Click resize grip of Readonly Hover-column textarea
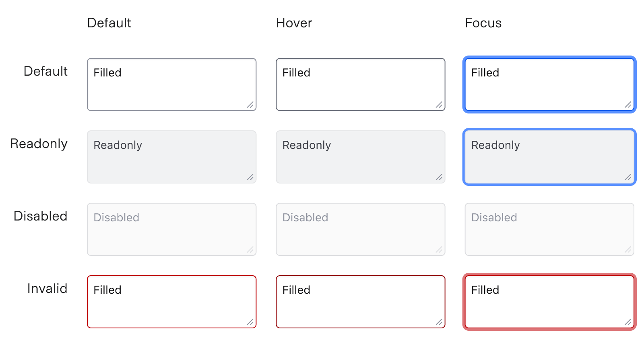The width and height of the screenshot is (644, 338). tap(439, 177)
